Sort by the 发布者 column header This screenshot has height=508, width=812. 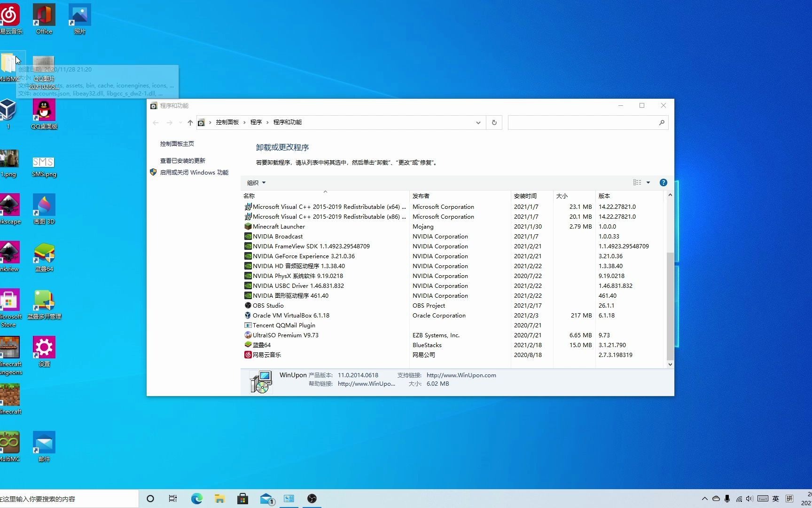click(460, 196)
